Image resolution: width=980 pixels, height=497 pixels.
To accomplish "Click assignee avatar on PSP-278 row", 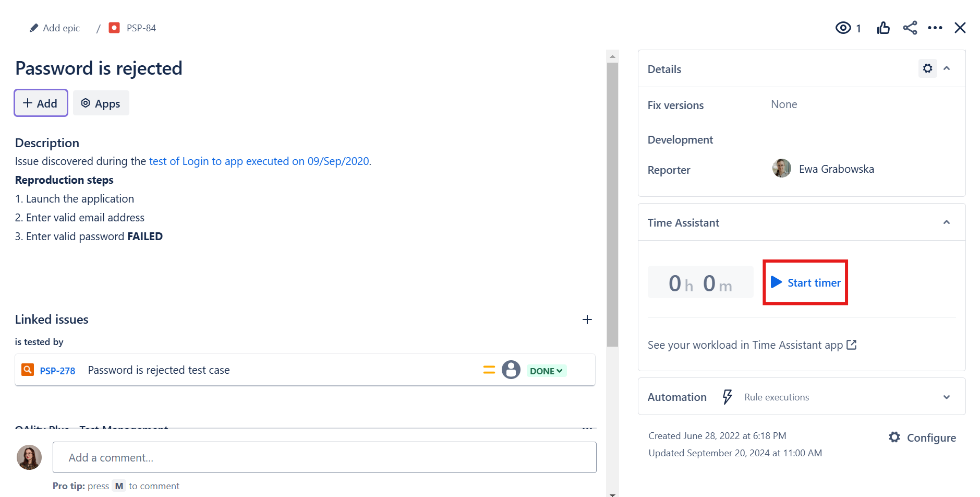I will (x=511, y=370).
